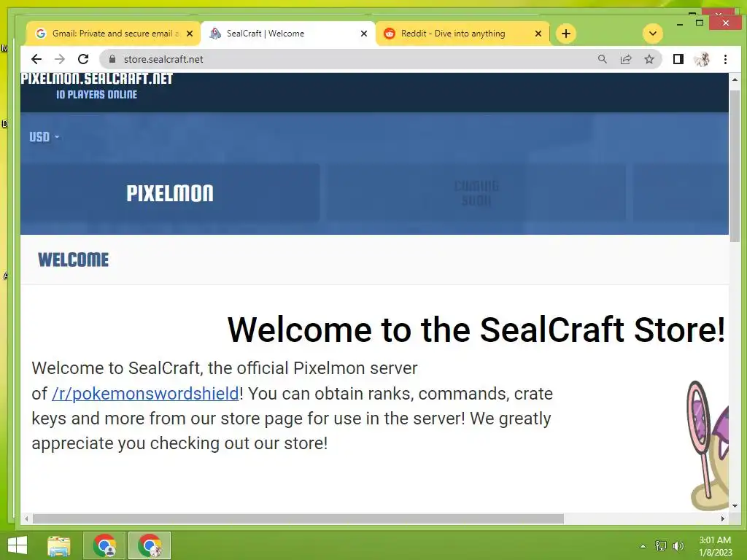This screenshot has height=560, width=747.
Task: Switch to the Reddit tab
Action: tap(462, 34)
